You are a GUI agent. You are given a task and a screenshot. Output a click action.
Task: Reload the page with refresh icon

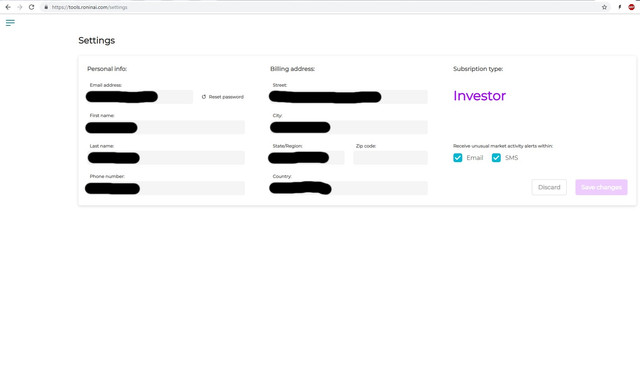31,7
